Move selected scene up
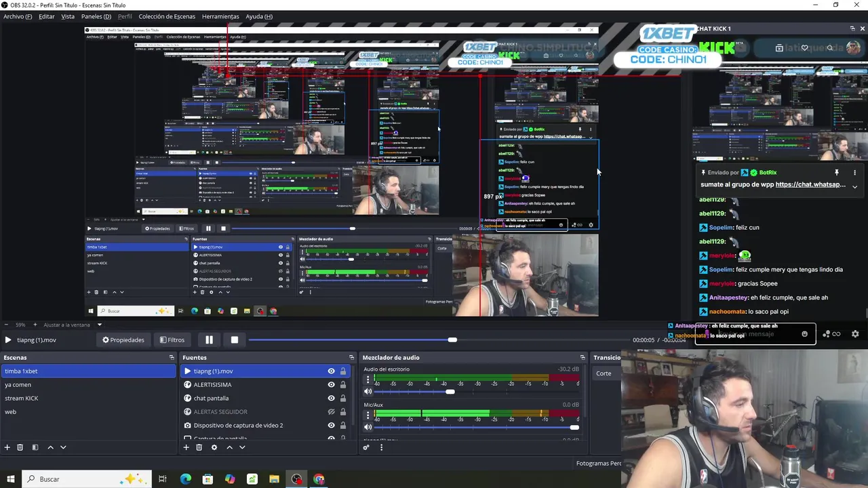 50,447
